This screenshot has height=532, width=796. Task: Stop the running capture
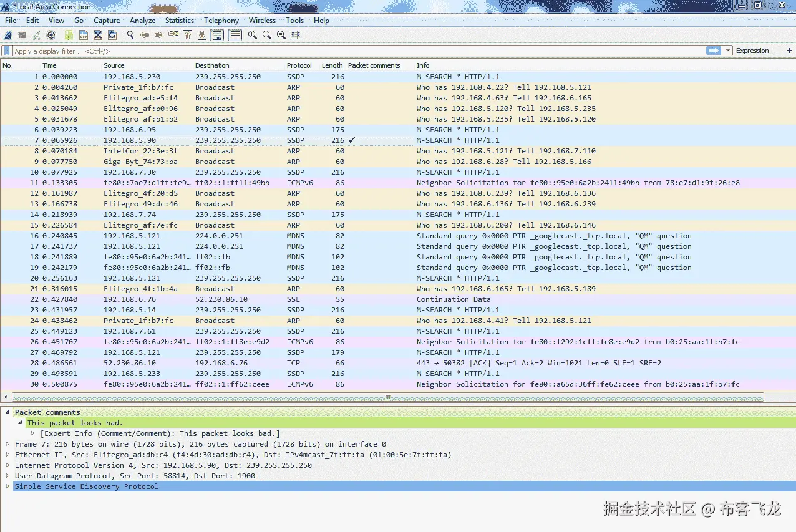(x=22, y=36)
